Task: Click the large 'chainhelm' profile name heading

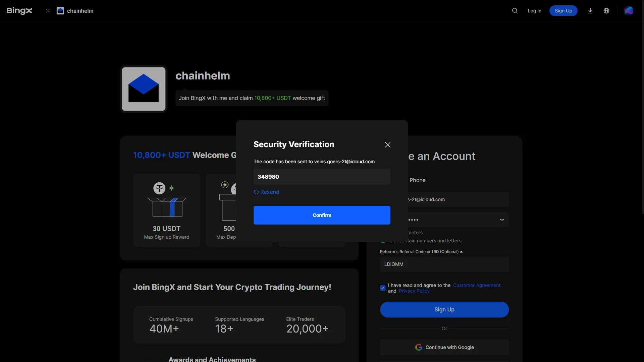Action: (203, 76)
